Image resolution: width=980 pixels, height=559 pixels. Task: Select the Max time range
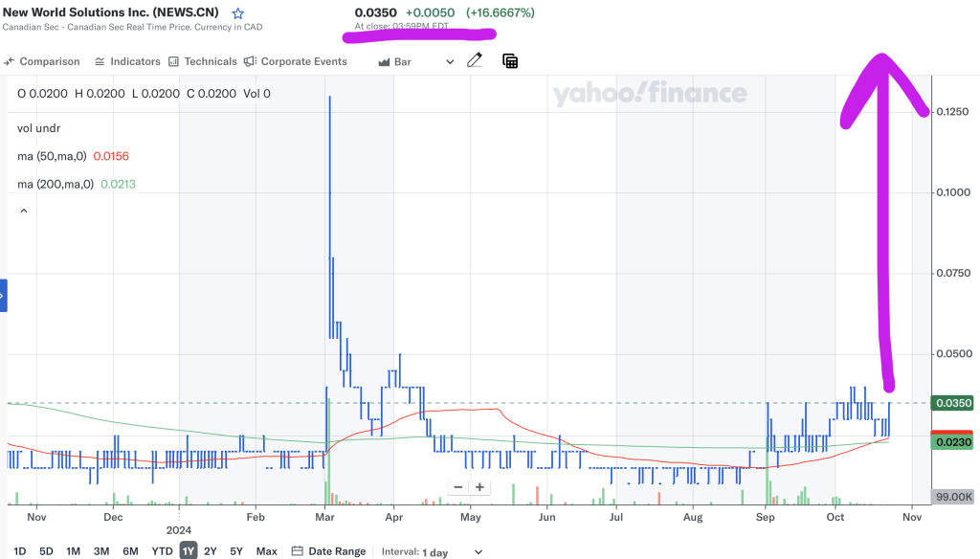click(266, 551)
